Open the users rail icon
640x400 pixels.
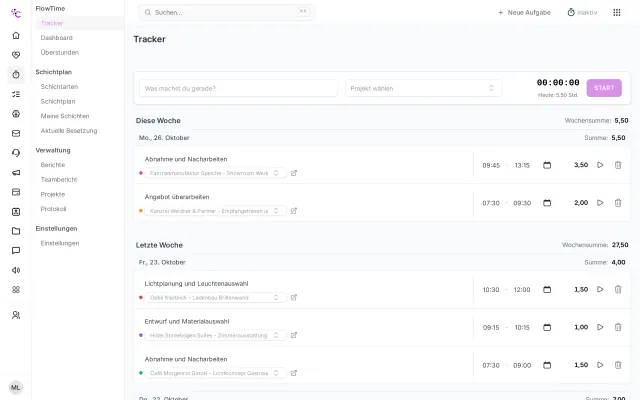pyautogui.click(x=16, y=315)
